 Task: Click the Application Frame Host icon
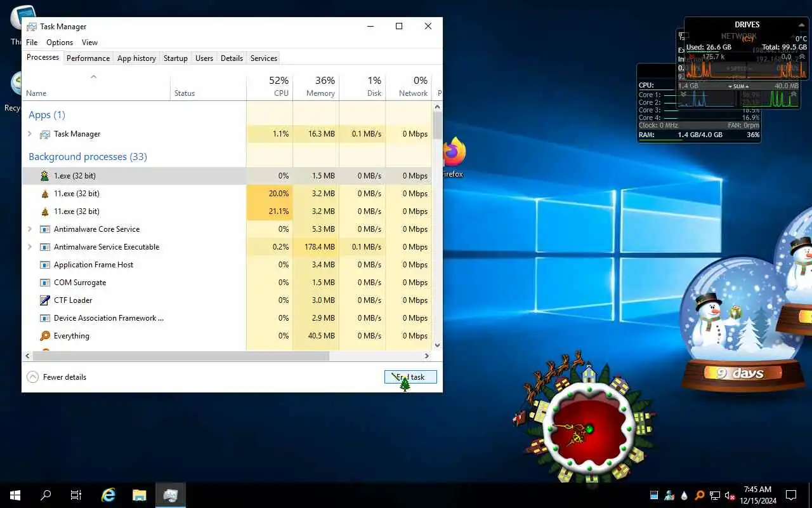pos(45,265)
